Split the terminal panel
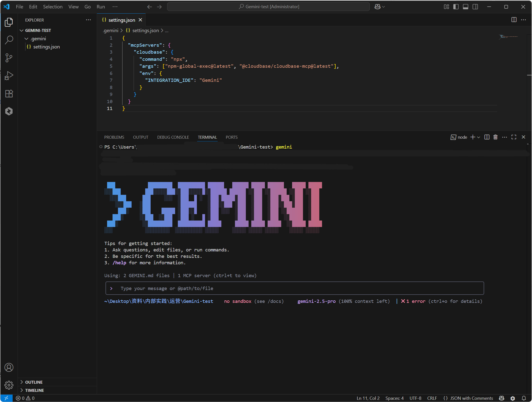Screen dimensions: 532x402 click(x=487, y=137)
